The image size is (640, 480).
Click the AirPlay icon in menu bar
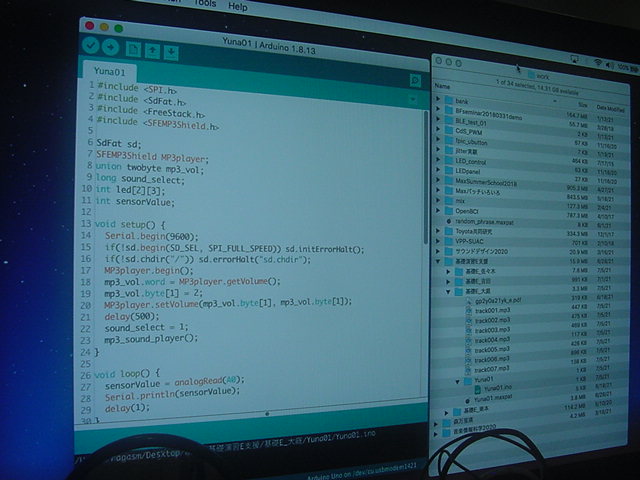[x=574, y=60]
